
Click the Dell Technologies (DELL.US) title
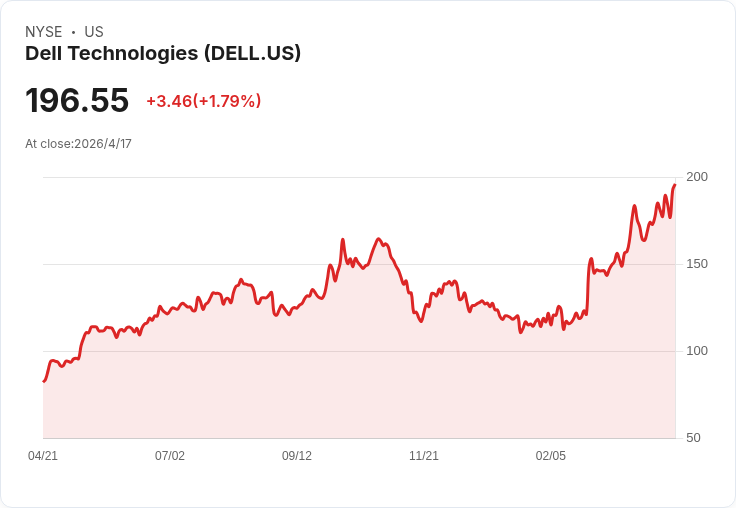click(163, 54)
